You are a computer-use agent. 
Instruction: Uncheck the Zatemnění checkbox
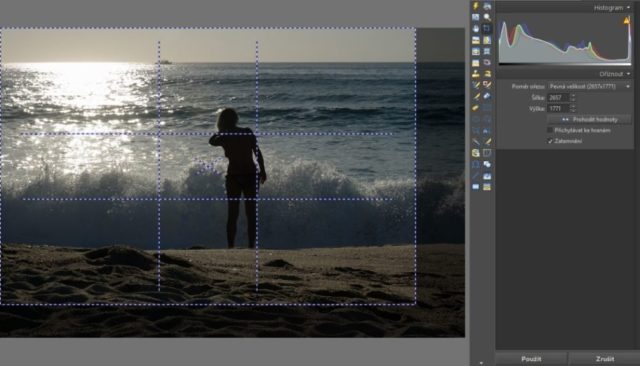coord(550,141)
